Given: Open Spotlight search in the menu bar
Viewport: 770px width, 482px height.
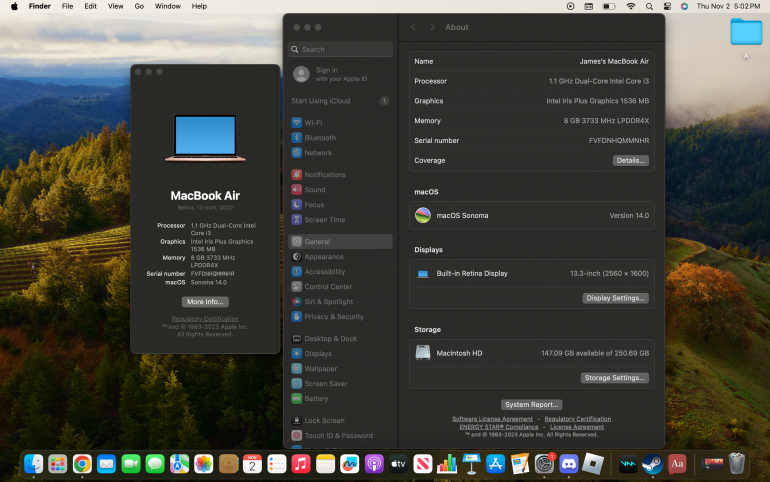Looking at the screenshot, I should pyautogui.click(x=649, y=6).
